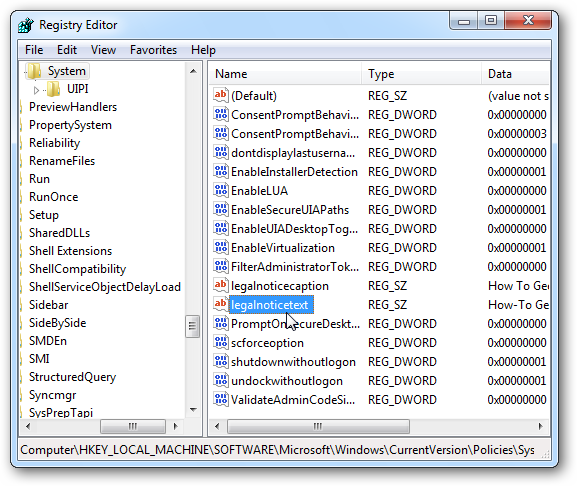Click the EnableInstallerDetection DWORD icon
The height and width of the screenshot is (486, 577).
coord(220,171)
